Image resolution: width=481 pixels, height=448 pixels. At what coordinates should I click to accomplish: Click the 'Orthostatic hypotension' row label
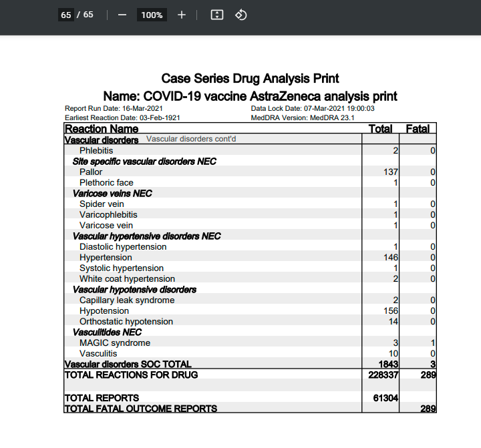[x=126, y=321]
